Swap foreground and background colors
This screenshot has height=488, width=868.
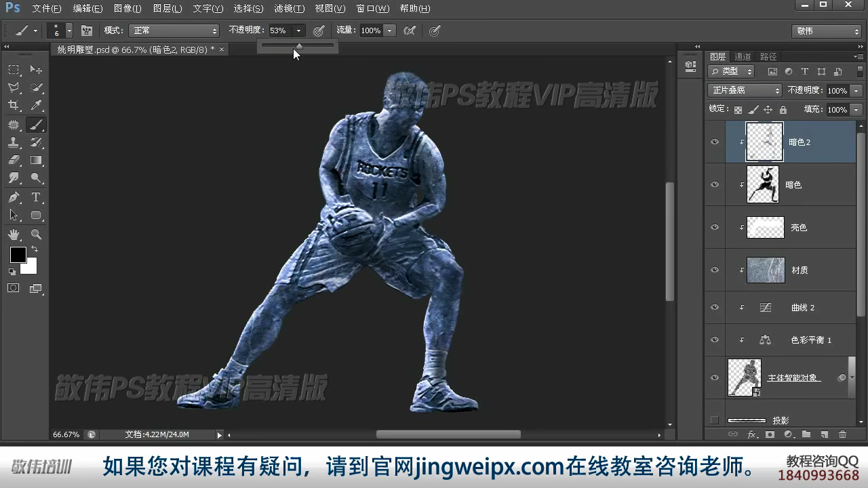click(x=34, y=249)
